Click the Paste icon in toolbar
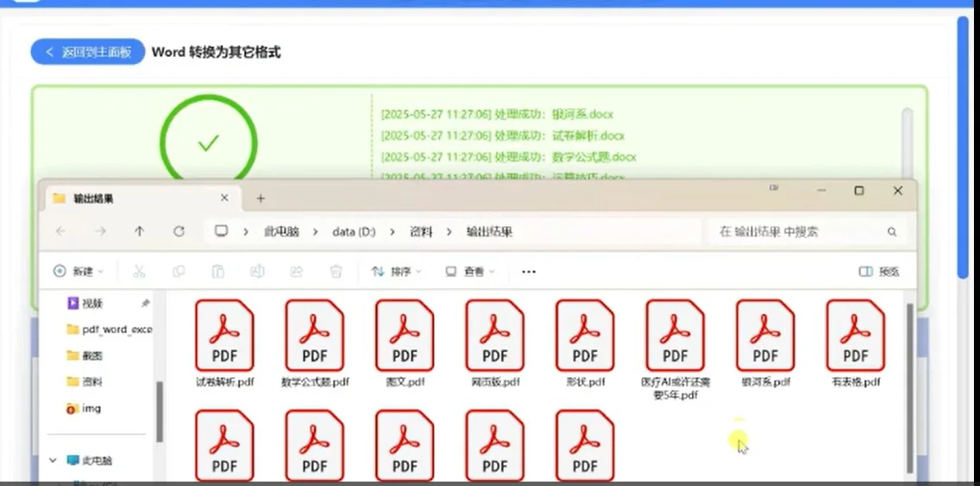The image size is (980, 486). 217,271
